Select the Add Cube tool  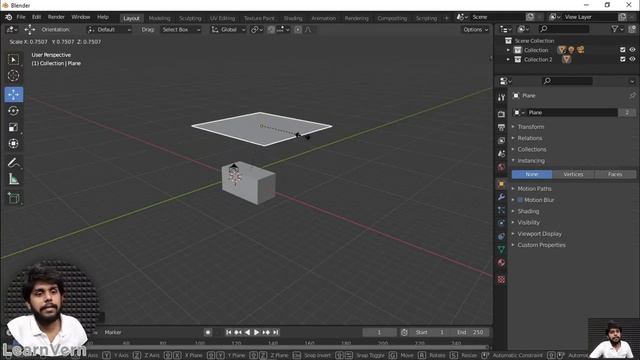(13, 198)
